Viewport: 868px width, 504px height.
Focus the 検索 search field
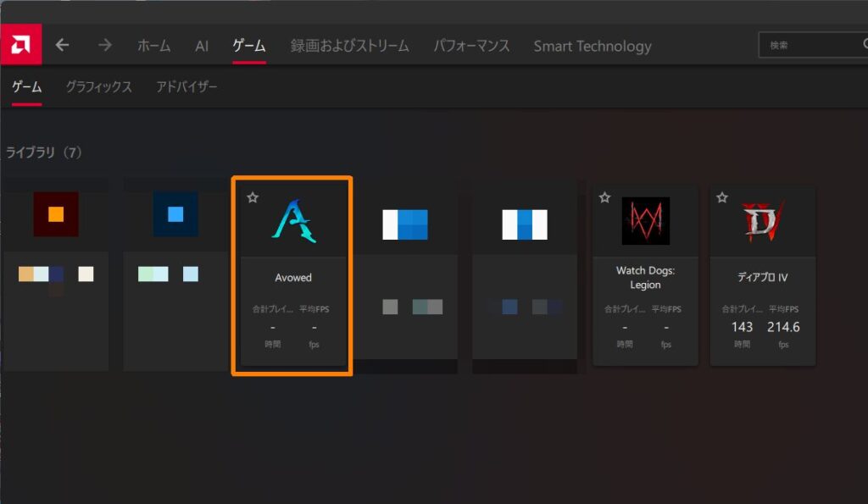(813, 45)
